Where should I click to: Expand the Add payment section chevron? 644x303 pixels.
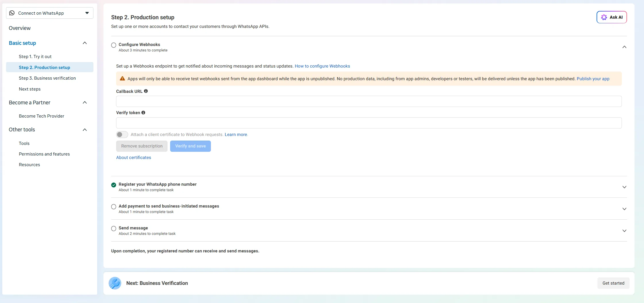pos(624,209)
